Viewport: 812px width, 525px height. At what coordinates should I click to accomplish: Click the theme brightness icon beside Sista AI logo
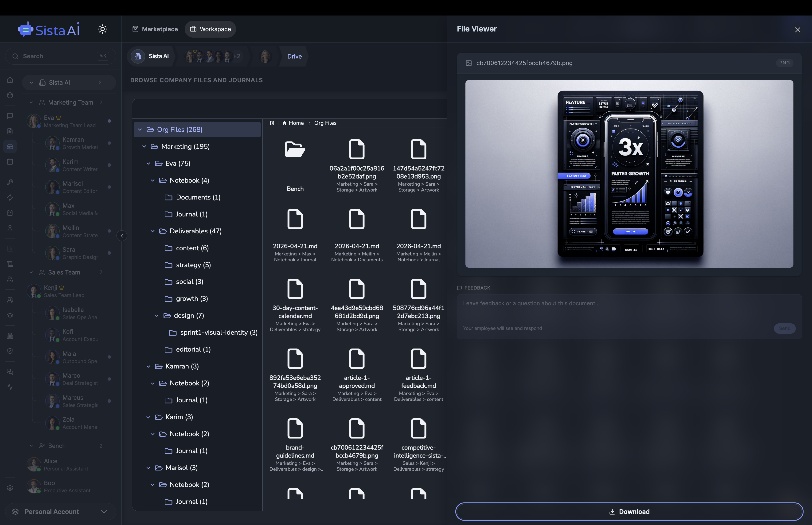(x=102, y=29)
